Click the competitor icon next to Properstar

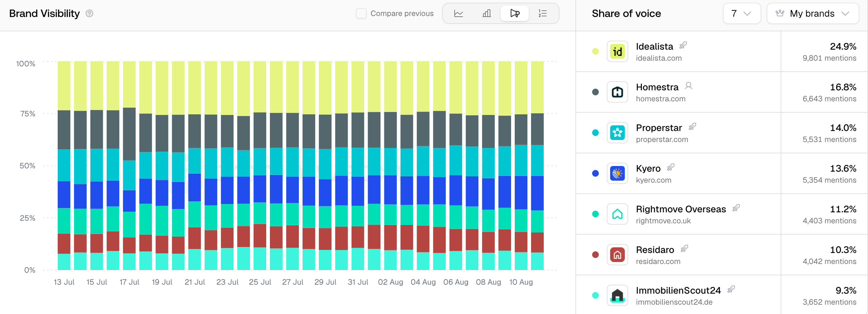(x=693, y=127)
